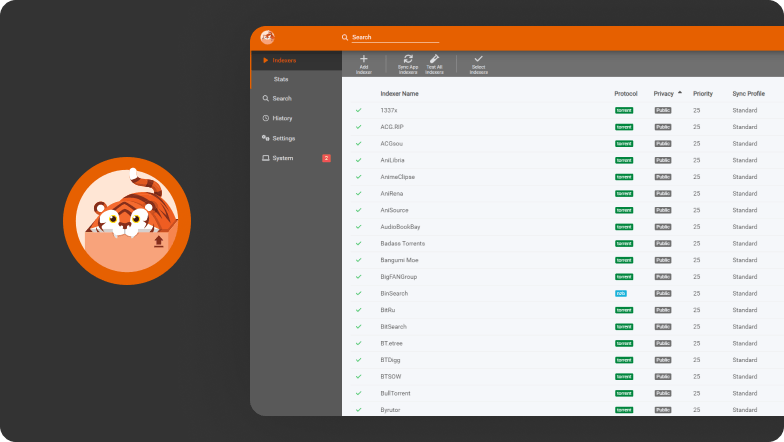Click the Prowlarr logo in header
Image resolution: width=784 pixels, height=442 pixels.
[x=267, y=37]
